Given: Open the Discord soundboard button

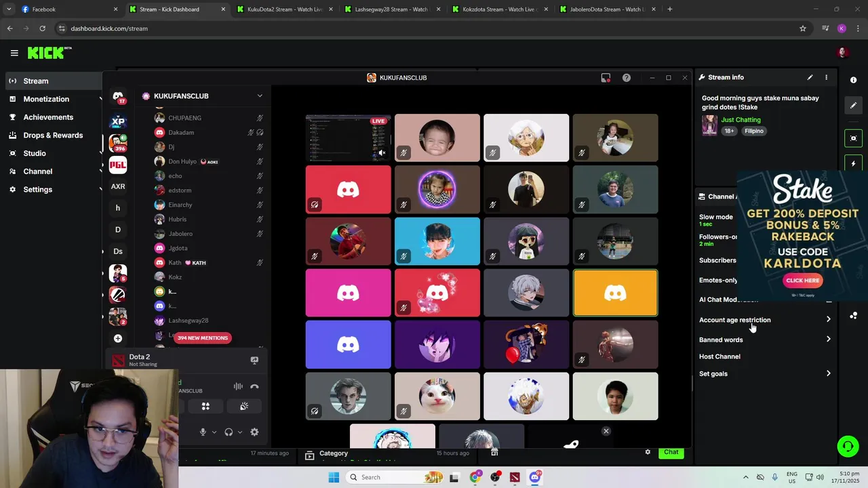Looking at the screenshot, I should coord(244,406).
